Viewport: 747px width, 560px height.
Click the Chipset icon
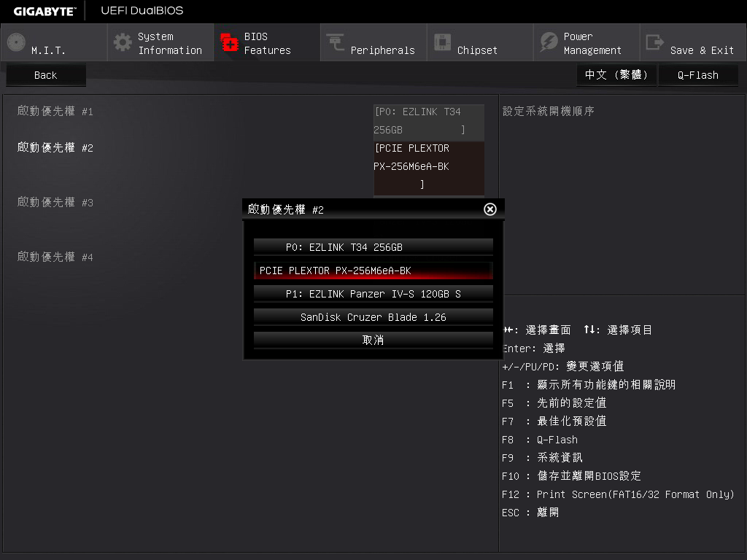click(442, 42)
